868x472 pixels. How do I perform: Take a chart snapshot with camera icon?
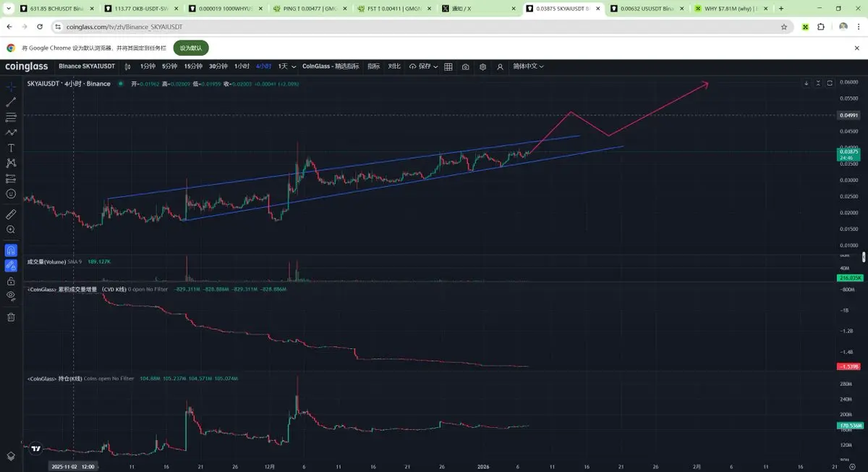point(465,67)
